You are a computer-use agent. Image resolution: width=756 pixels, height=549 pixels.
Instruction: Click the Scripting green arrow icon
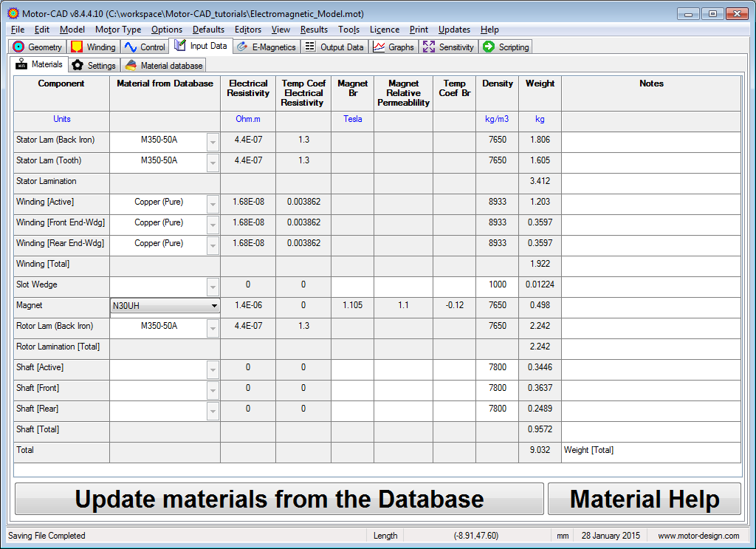[489, 47]
